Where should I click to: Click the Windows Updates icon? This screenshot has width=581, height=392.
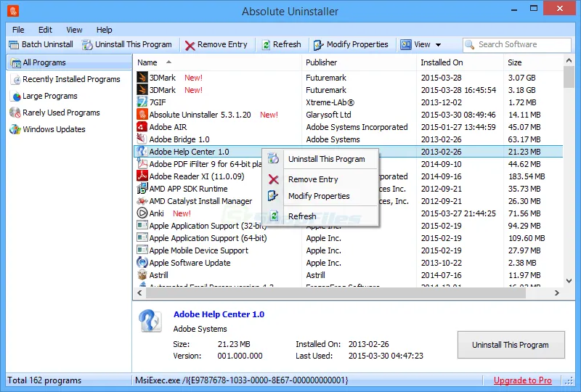pos(15,129)
